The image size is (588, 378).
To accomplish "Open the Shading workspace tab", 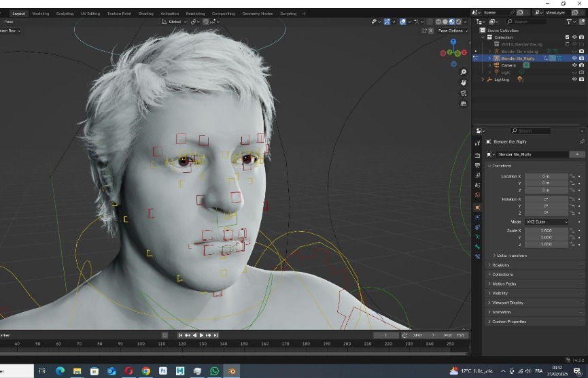I will tap(145, 14).
